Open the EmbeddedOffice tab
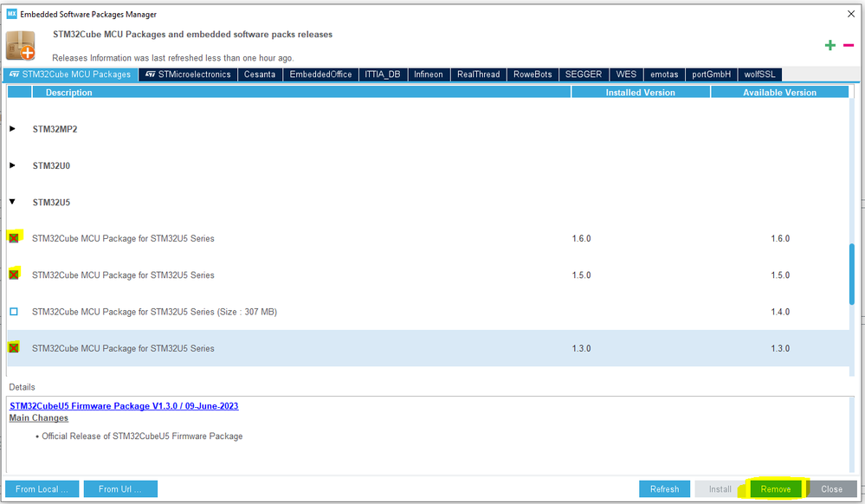This screenshot has height=504, width=865. pyautogui.click(x=320, y=74)
